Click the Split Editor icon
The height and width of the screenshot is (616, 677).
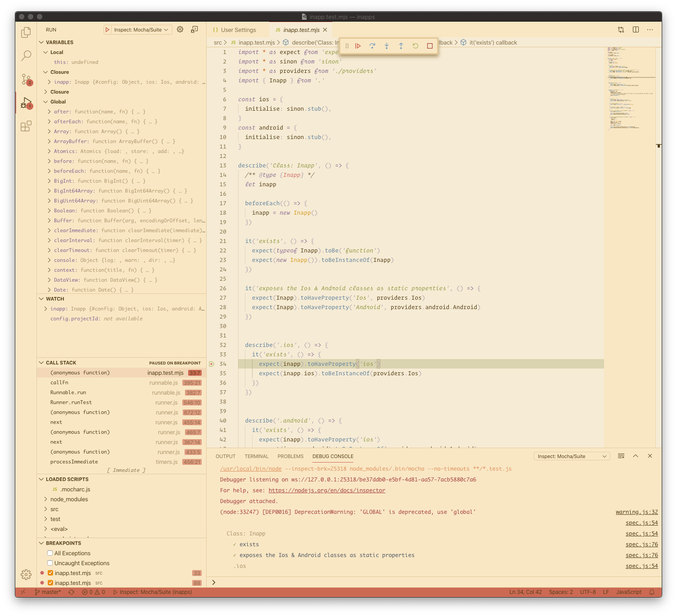click(x=636, y=30)
